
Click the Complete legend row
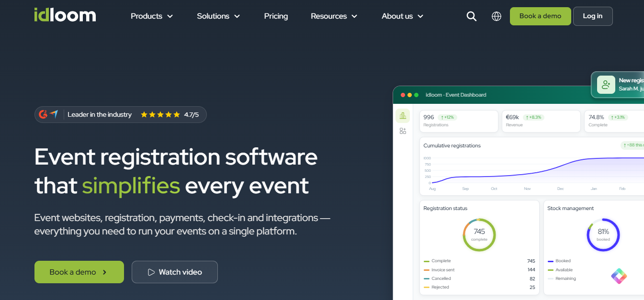point(479,261)
